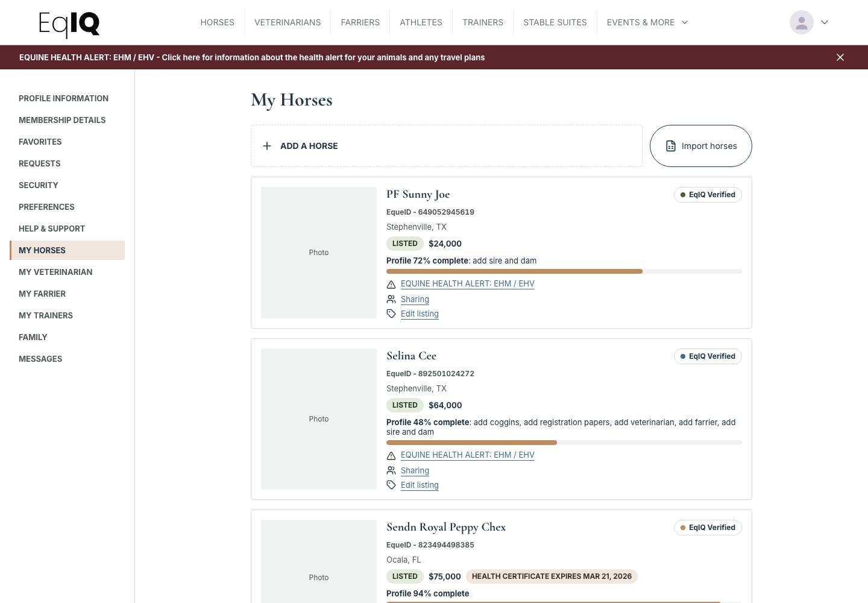Open Farriers in top navigation
The height and width of the screenshot is (603, 868).
(x=360, y=22)
